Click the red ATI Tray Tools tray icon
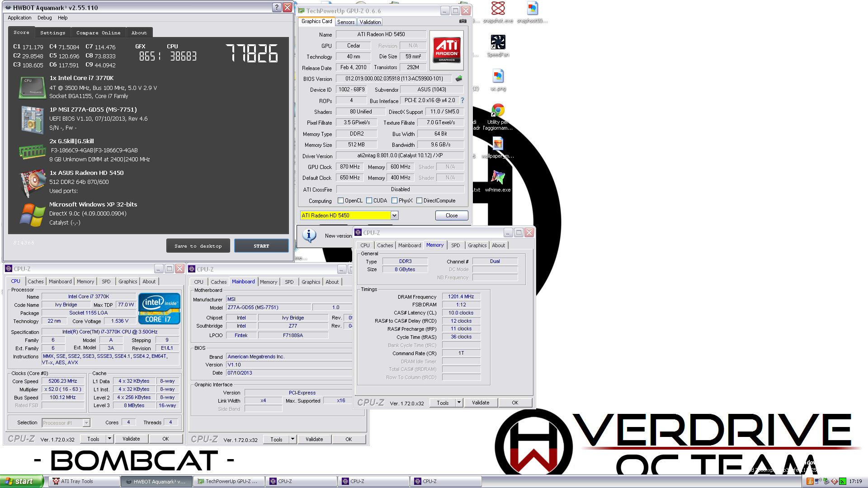This screenshot has width=868, height=488. coord(834,481)
